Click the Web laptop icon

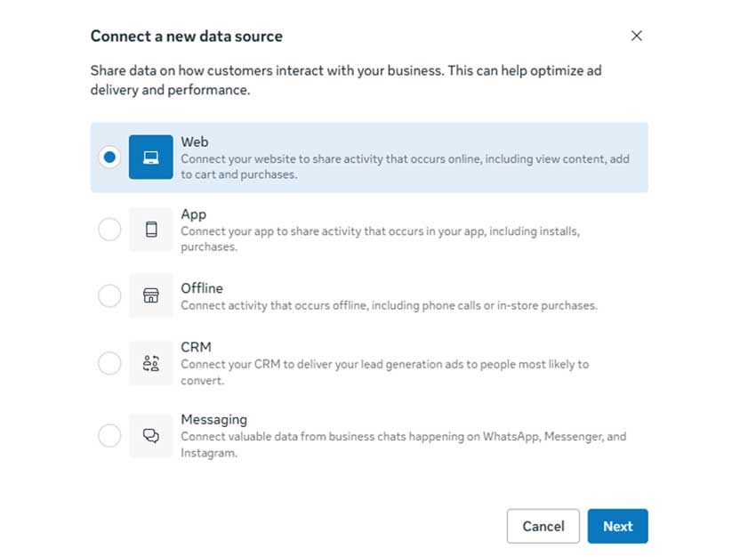[150, 158]
